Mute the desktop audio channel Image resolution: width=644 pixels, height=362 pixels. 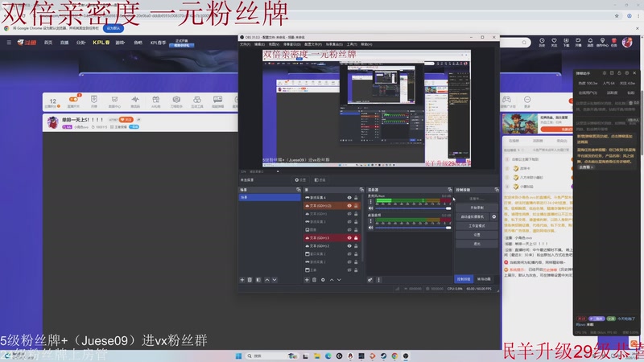[x=371, y=228]
